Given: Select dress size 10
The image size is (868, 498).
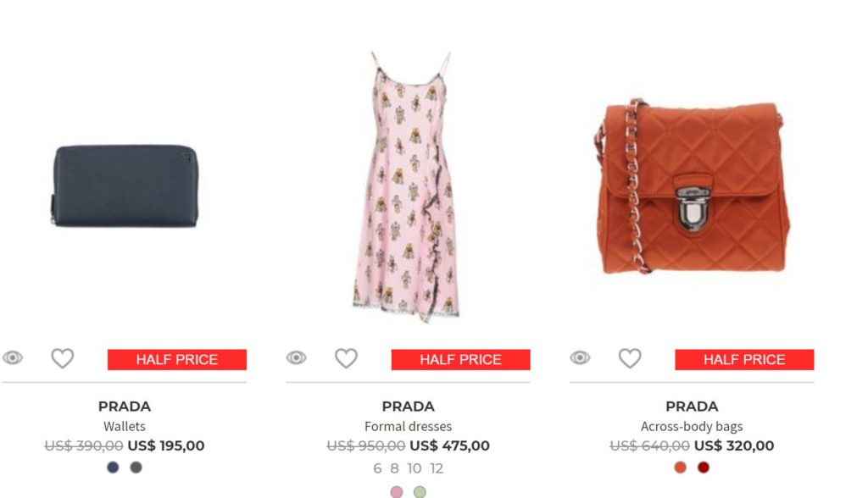Looking at the screenshot, I should click(x=414, y=468).
